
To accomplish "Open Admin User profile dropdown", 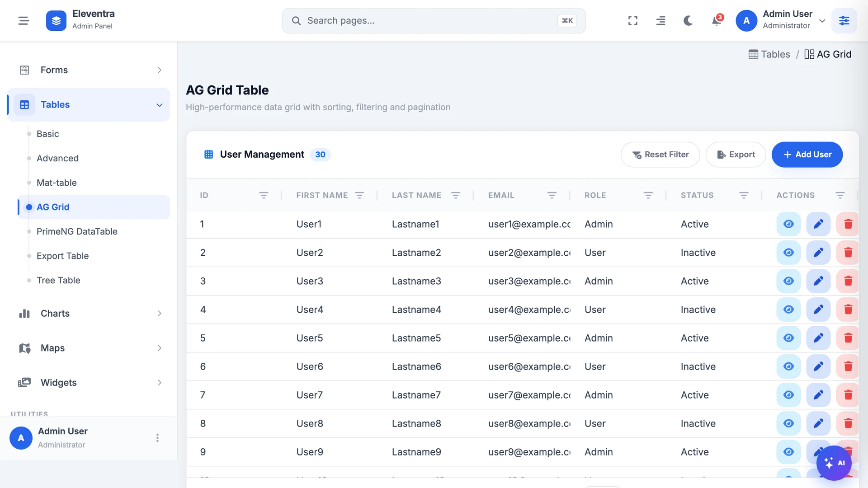I will [781, 21].
